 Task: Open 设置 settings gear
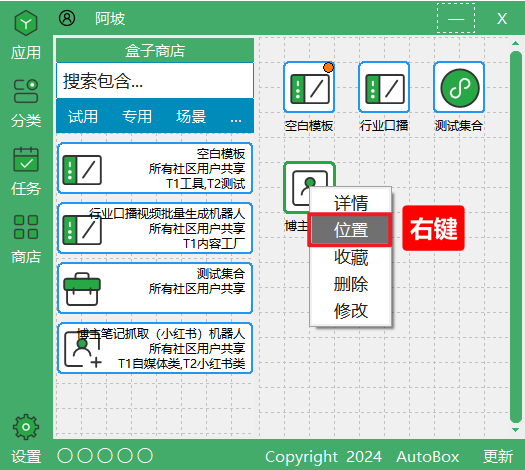(x=26, y=439)
